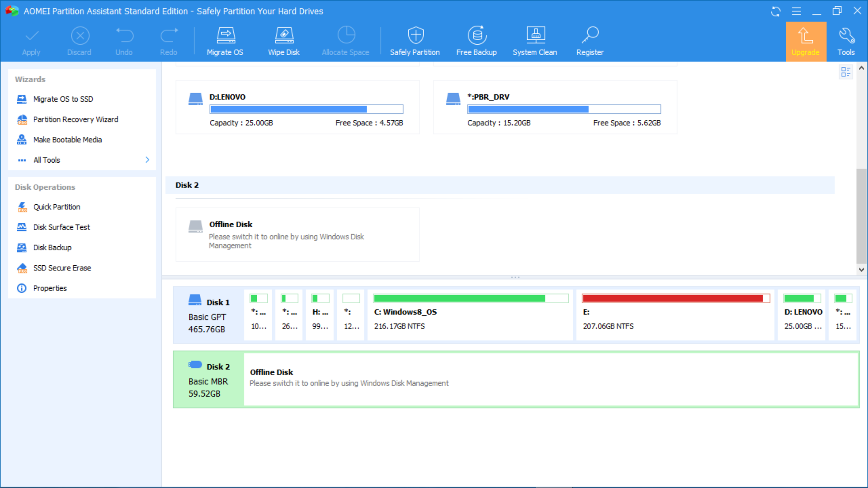The image size is (868, 488).
Task: Select Offline Disk row in disk map
Action: click(551, 380)
